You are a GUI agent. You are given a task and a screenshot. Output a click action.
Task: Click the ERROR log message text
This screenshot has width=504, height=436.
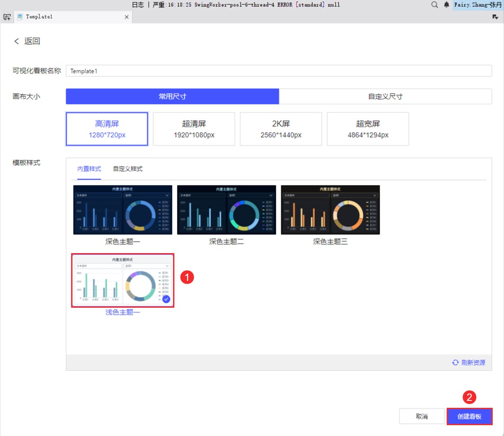click(x=246, y=5)
